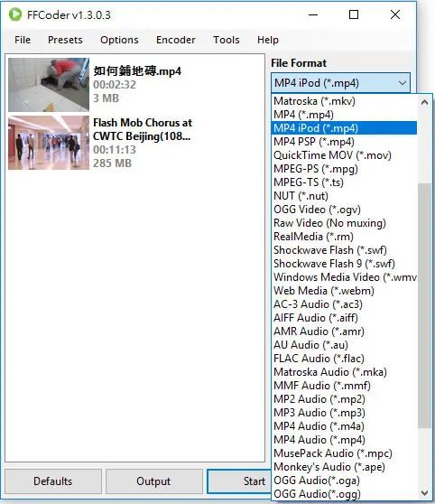Choose MP2 Audio (*.mp2) format
Viewport: 435px width, 504px height.
pyautogui.click(x=345, y=399)
